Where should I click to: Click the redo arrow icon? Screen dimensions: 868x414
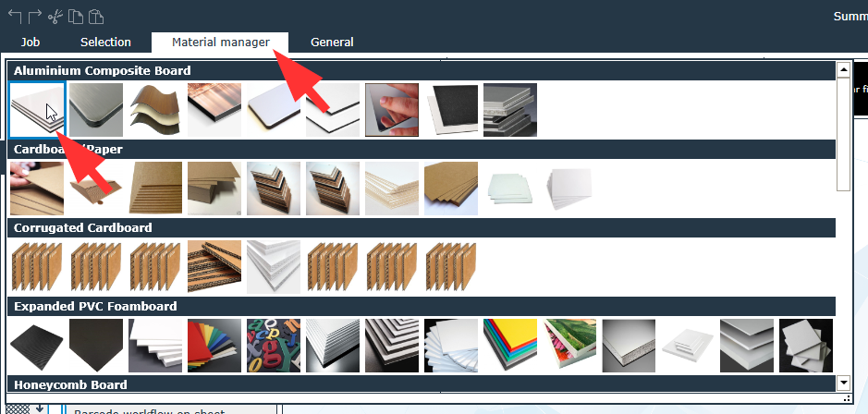tap(34, 17)
